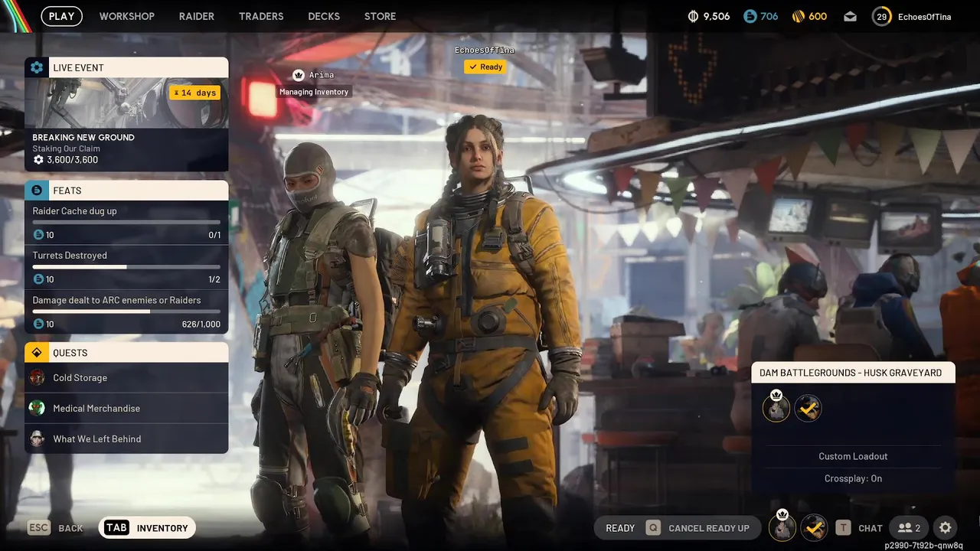Viewport: 980px width, 551px height.
Task: Select the BREAKING NEW GROUND event title
Action: (x=83, y=138)
